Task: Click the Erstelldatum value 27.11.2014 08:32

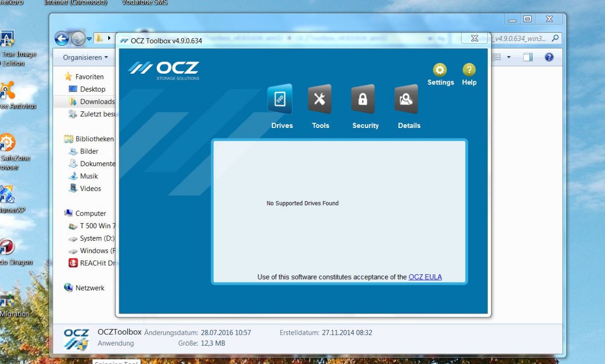Action: click(x=347, y=333)
